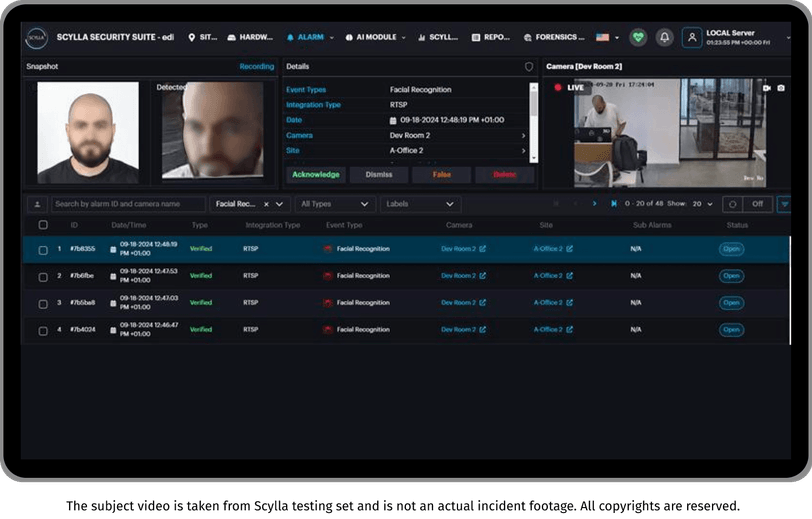Click Open status for alarm #7b6fbe

point(731,276)
